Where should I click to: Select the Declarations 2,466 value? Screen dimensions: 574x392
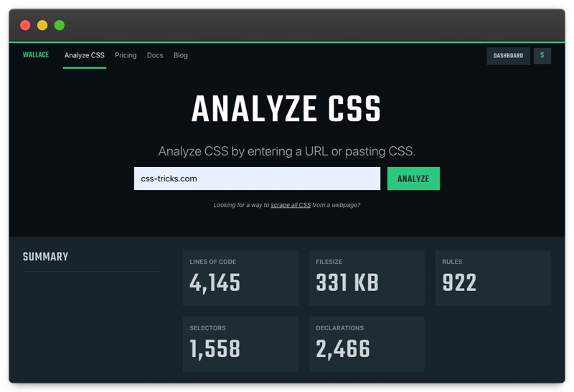pyautogui.click(x=343, y=349)
